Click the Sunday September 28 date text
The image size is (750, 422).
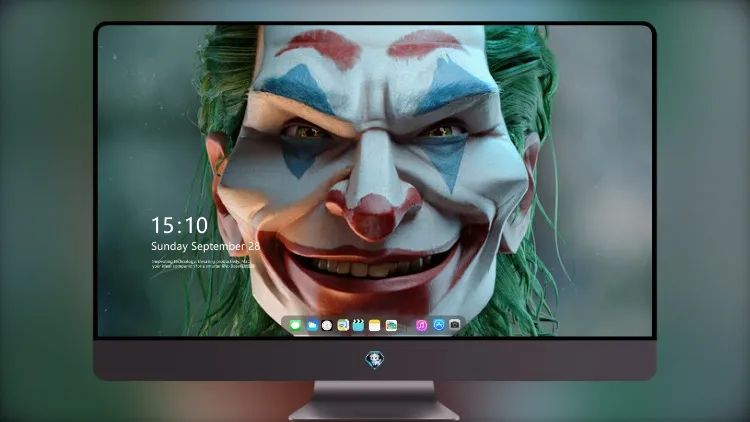tap(205, 246)
